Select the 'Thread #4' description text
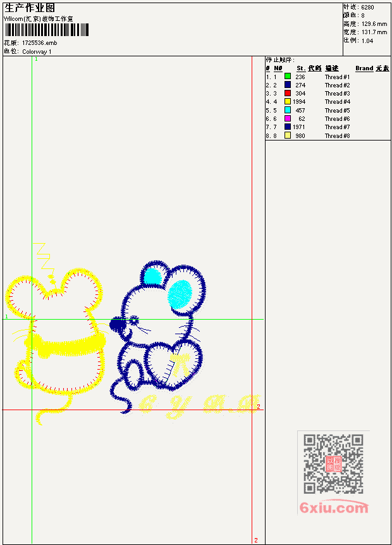Screen dimensions: 392x545 coord(337,102)
